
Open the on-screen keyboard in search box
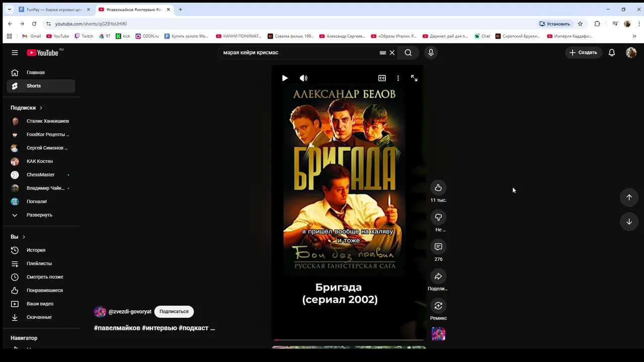tap(383, 52)
